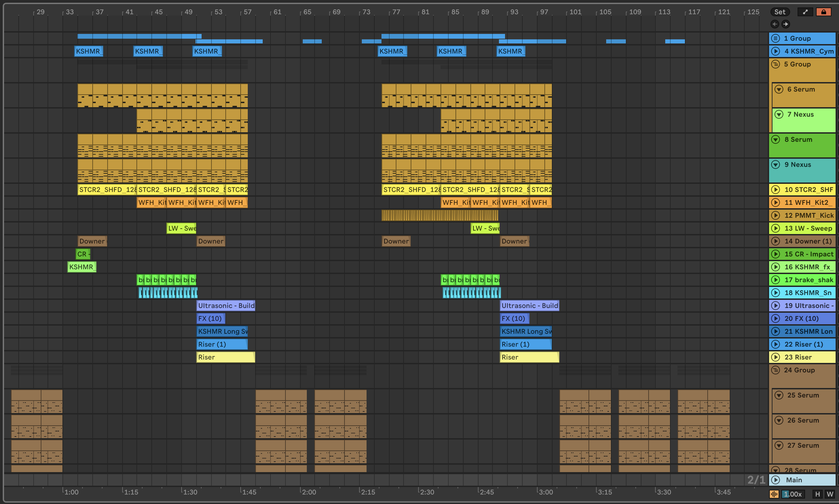Collapse the 6 Serum track arrow
The height and width of the screenshot is (504, 839).
coord(779,89)
